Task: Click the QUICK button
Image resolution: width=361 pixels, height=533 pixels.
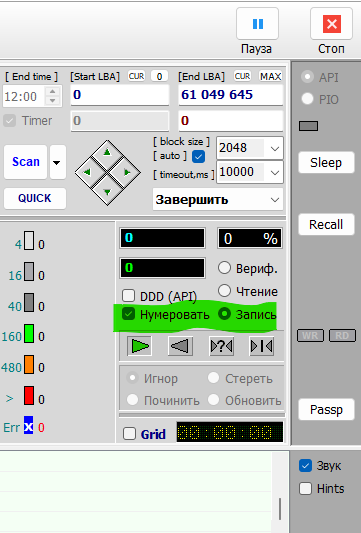Action: (x=35, y=198)
